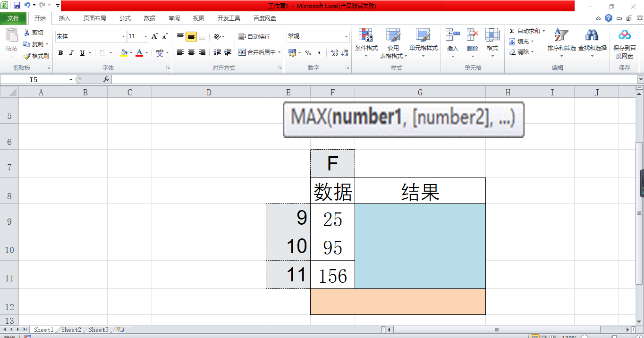Viewport: 644px width, 338px height.
Task: Click the decrease decimal places icon
Action: tap(346, 53)
